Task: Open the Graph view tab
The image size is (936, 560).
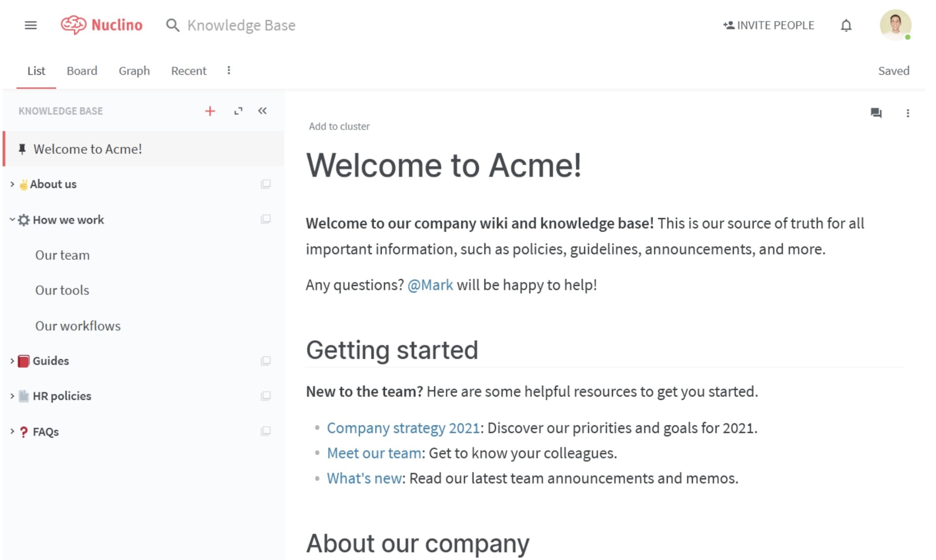Action: click(134, 70)
